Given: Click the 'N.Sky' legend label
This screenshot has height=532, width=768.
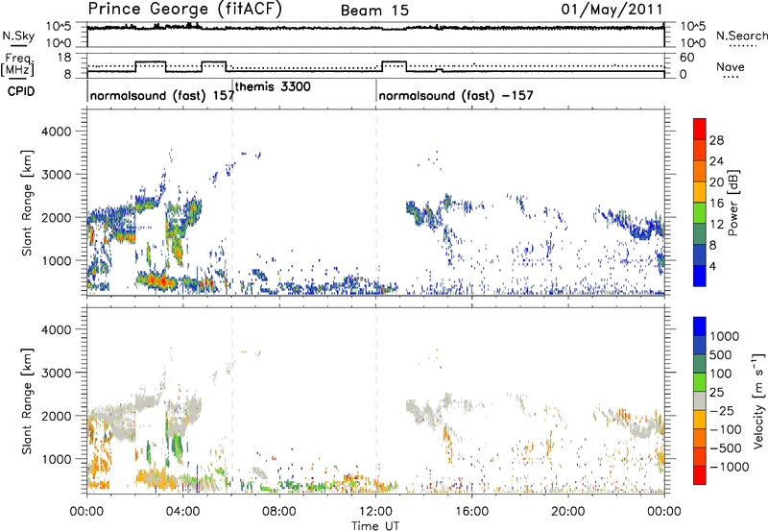Looking at the screenshot, I should tap(18, 36).
